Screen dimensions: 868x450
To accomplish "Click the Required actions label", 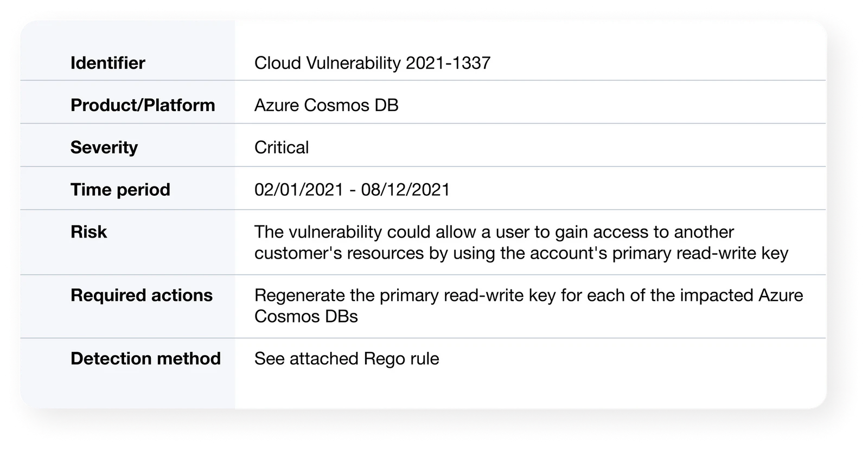I will pos(141,295).
